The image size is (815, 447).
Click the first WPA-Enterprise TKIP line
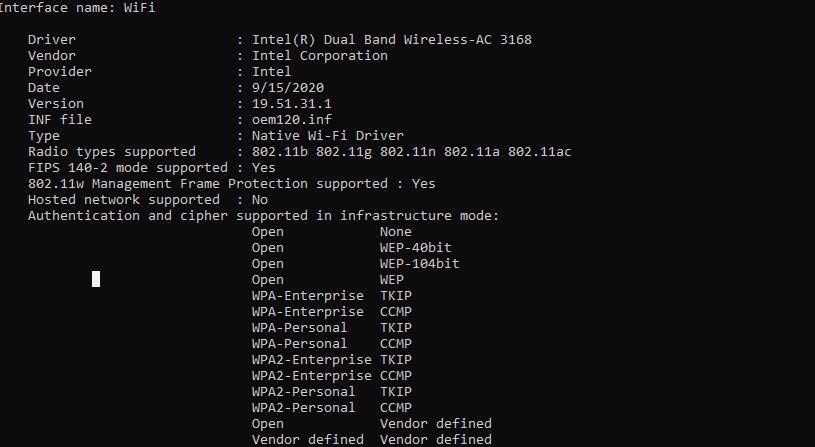point(332,296)
